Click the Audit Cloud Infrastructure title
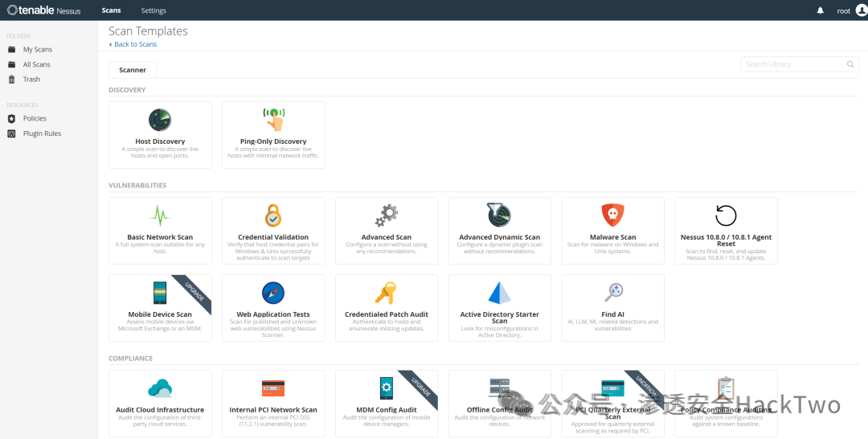The width and height of the screenshot is (868, 439). 160,410
